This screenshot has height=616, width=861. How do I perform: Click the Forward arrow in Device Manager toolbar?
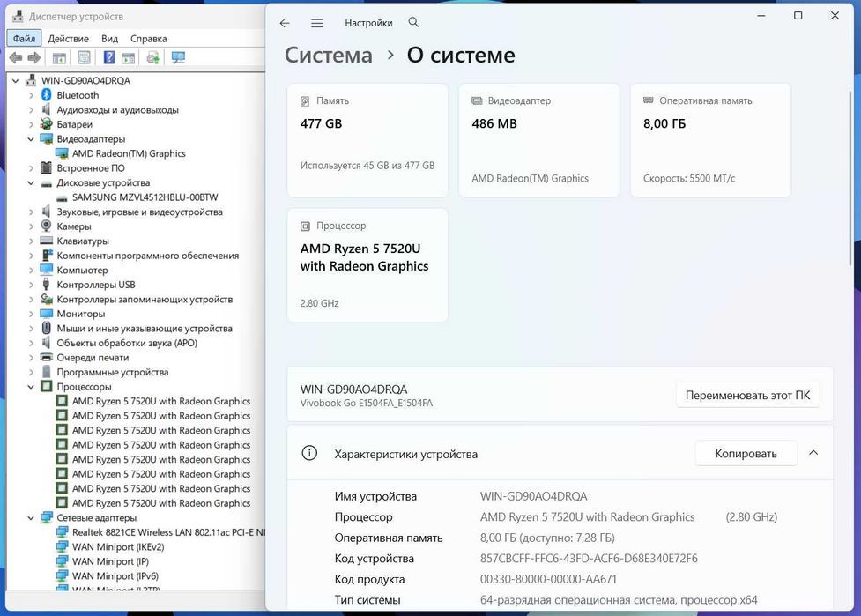(34, 57)
